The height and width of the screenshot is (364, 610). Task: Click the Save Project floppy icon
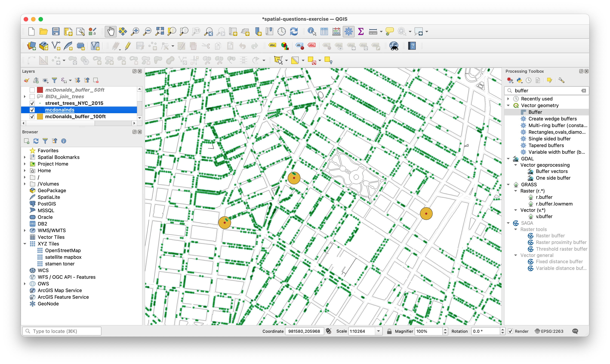pyautogui.click(x=56, y=32)
